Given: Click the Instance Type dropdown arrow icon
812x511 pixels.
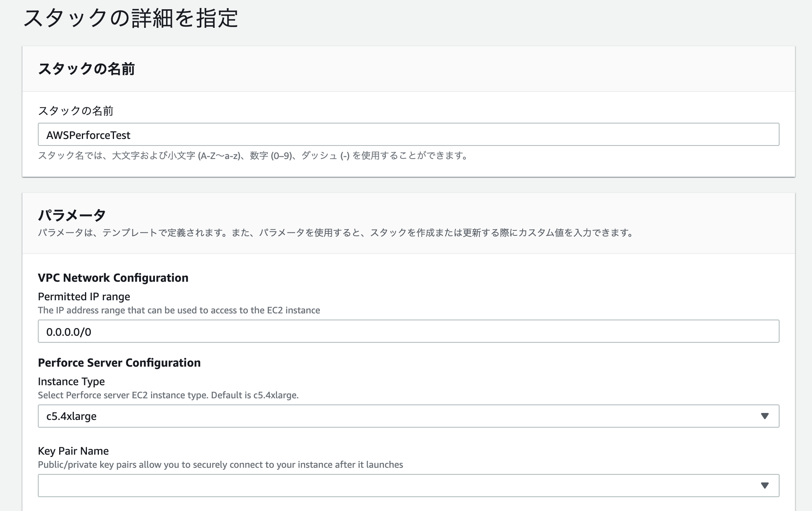Looking at the screenshot, I should (x=764, y=416).
